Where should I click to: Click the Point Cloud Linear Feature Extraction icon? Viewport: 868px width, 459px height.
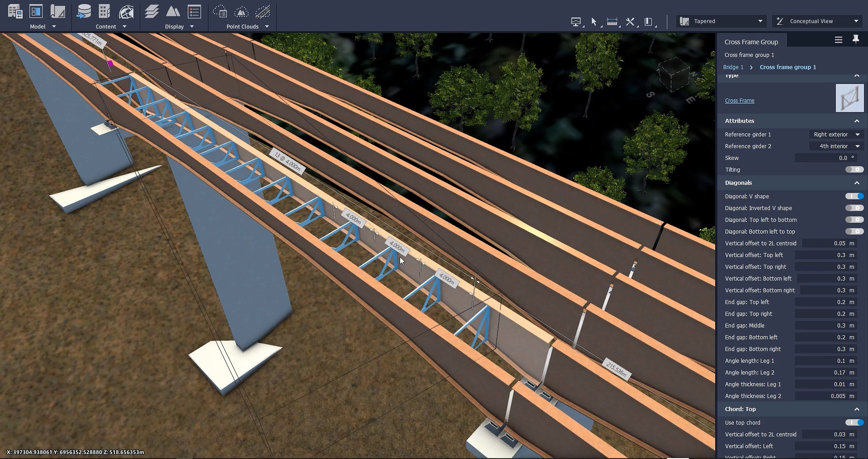(x=263, y=12)
